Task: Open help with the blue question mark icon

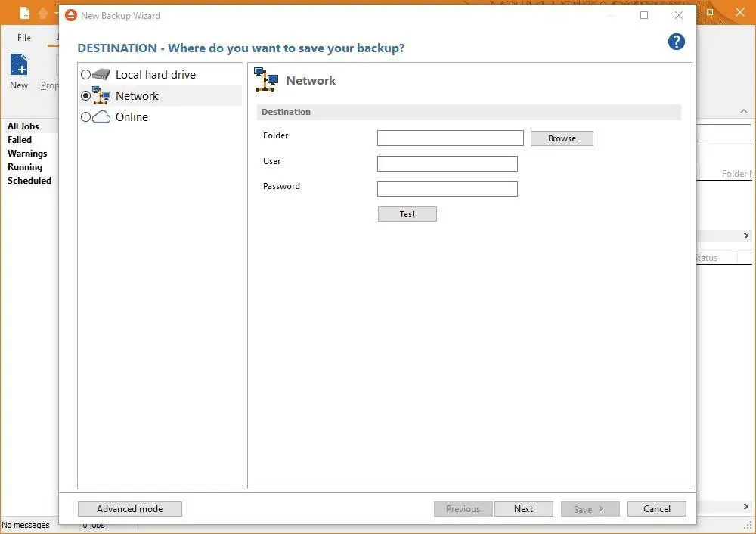Action: click(677, 42)
